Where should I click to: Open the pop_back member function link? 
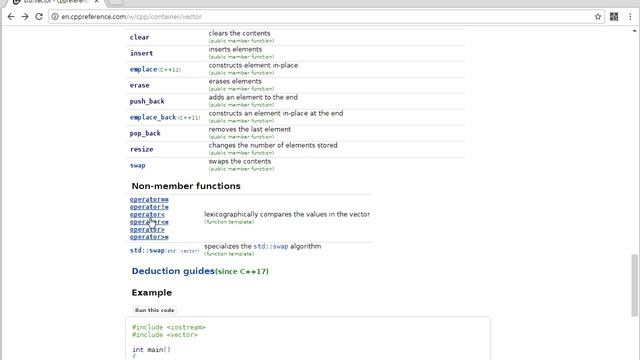[145, 133]
